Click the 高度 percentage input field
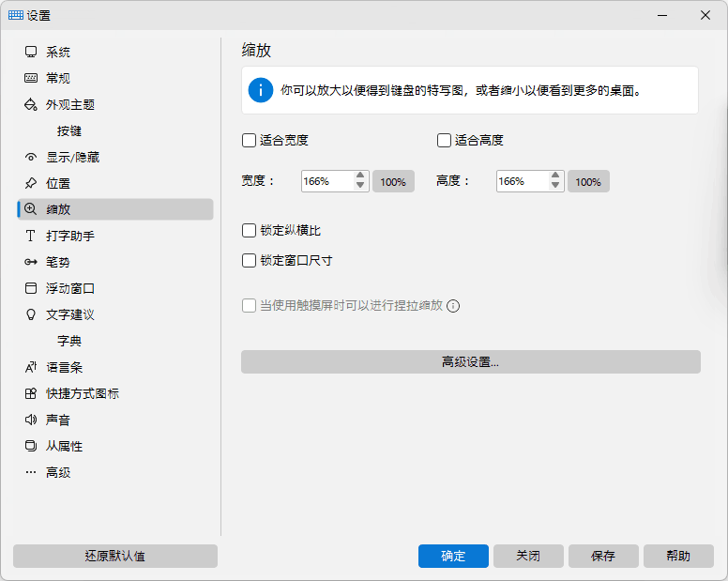Image resolution: width=728 pixels, height=581 pixels. pos(523,181)
